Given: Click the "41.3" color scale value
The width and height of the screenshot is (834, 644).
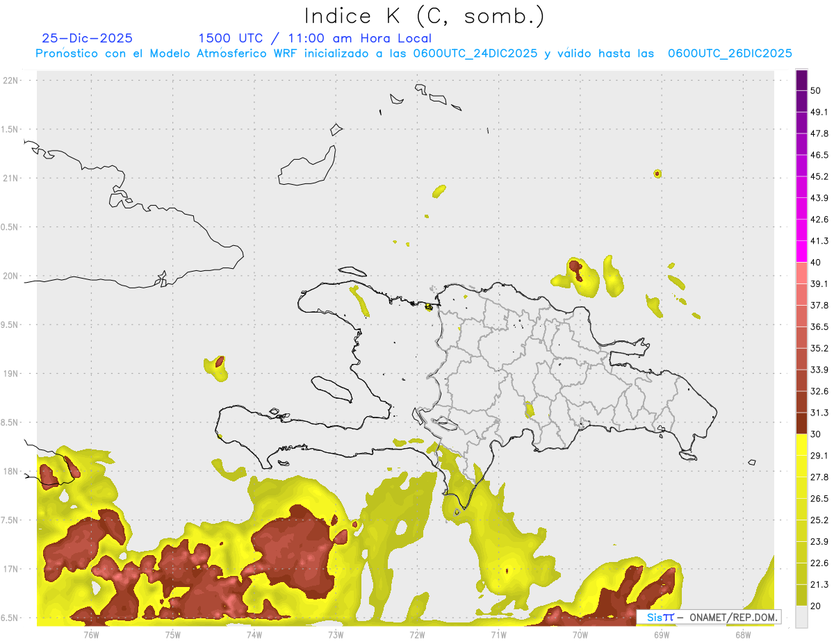Looking at the screenshot, I should click(820, 242).
